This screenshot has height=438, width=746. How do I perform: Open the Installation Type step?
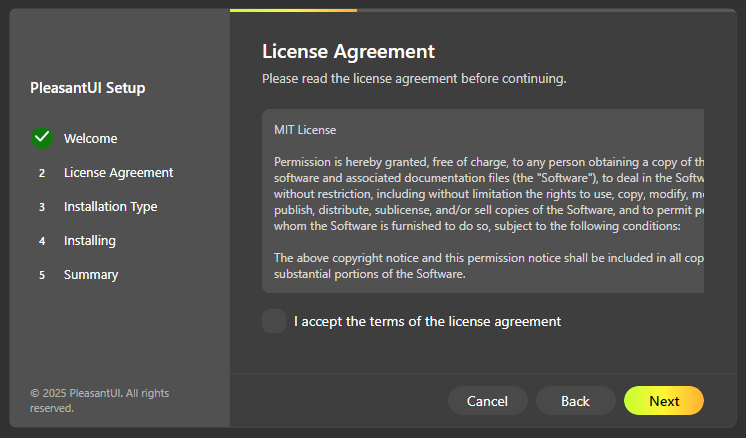[110, 206]
